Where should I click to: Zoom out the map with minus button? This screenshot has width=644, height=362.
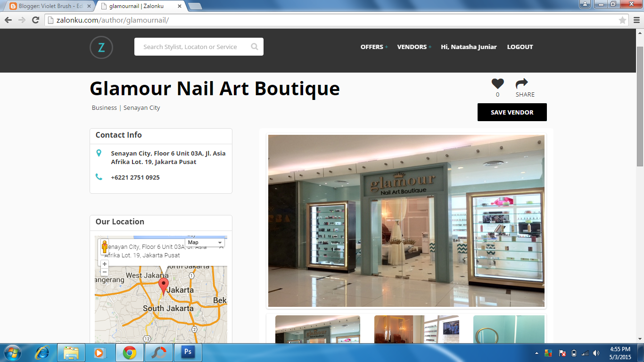point(105,272)
